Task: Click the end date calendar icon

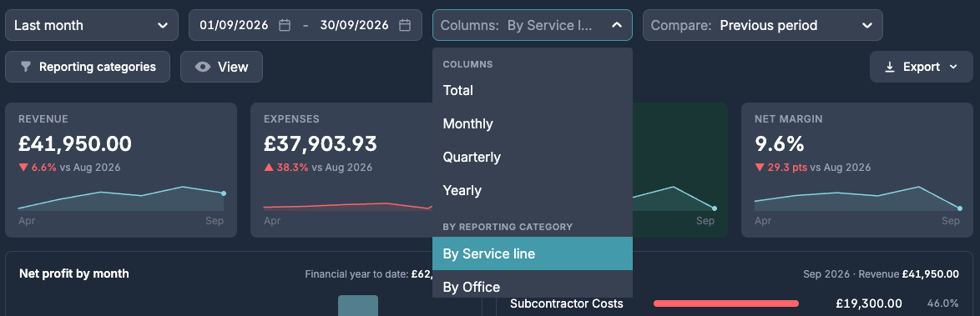Action: pos(405,25)
